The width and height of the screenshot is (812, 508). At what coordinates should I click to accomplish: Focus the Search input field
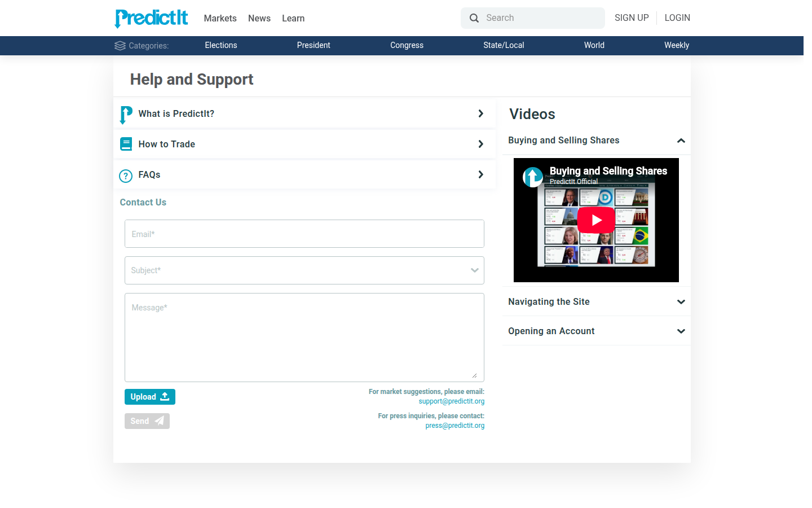(533, 18)
